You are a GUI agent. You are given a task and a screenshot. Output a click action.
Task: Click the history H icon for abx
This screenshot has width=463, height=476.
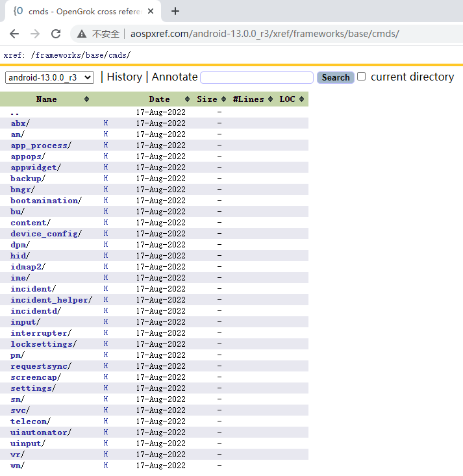106,123
